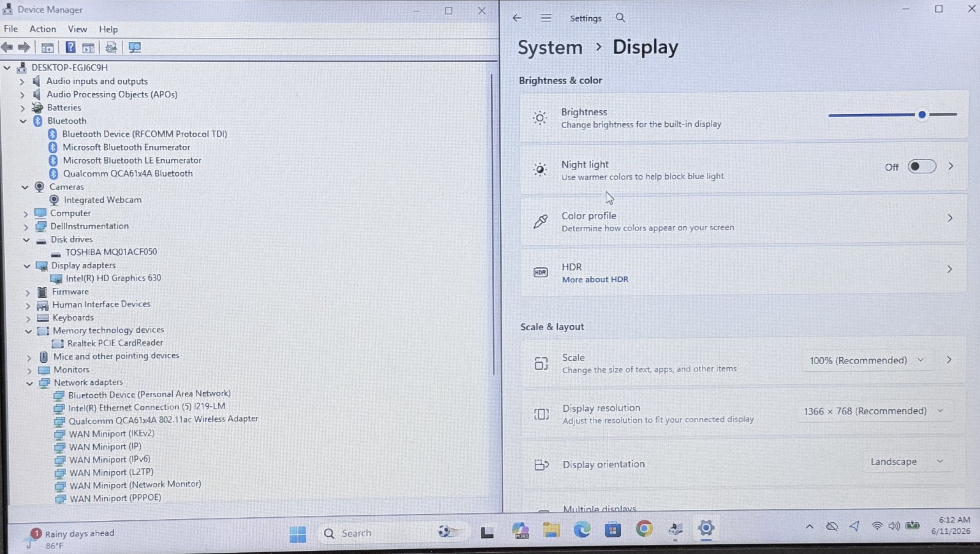Screen dimensions: 980x554
Task: Expand the Keyboards node
Action: (28, 319)
